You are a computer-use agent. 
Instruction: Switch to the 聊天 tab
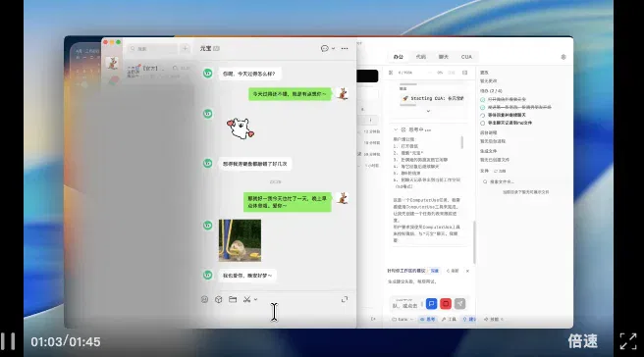click(x=444, y=57)
